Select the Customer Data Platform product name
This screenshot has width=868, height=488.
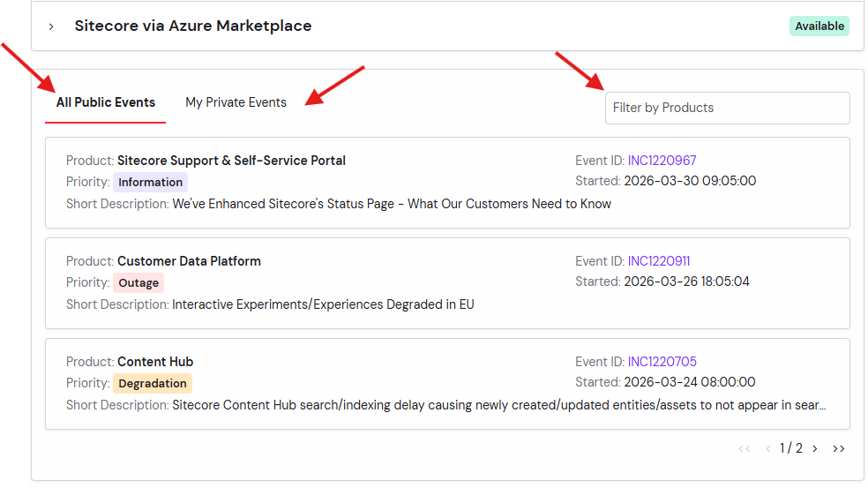(189, 261)
